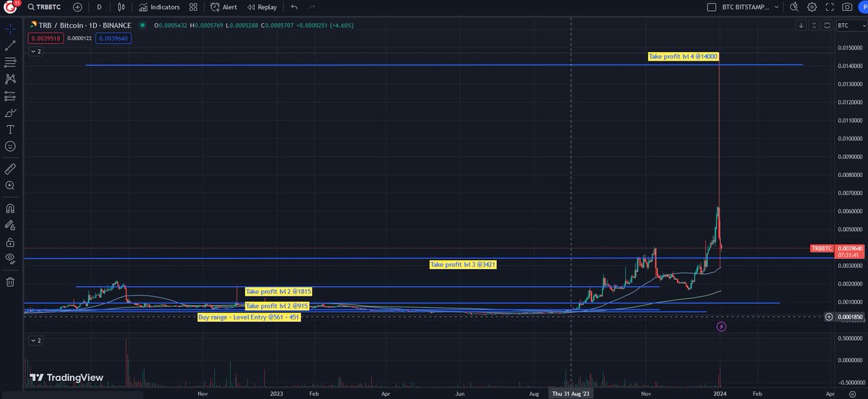The height and width of the screenshot is (399, 868).
Task: Click the TradingView logo link
Action: [x=67, y=377]
